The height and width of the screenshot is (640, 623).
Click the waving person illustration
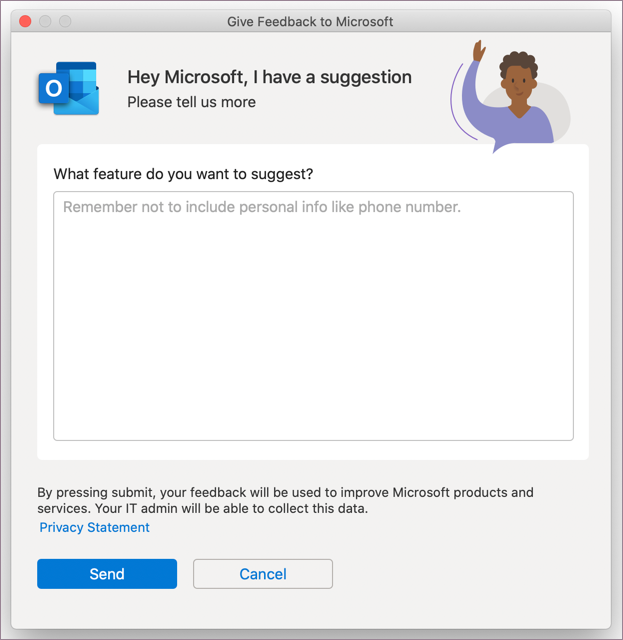pyautogui.click(x=510, y=96)
